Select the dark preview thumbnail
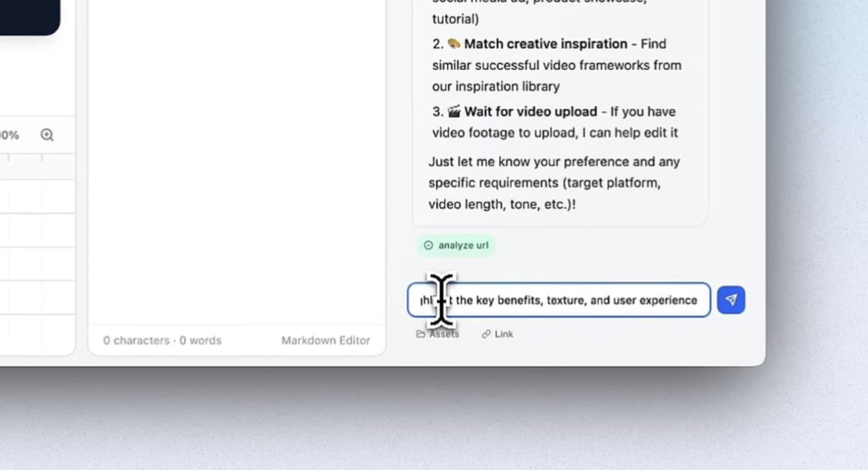This screenshot has width=868, height=470. click(x=30, y=17)
